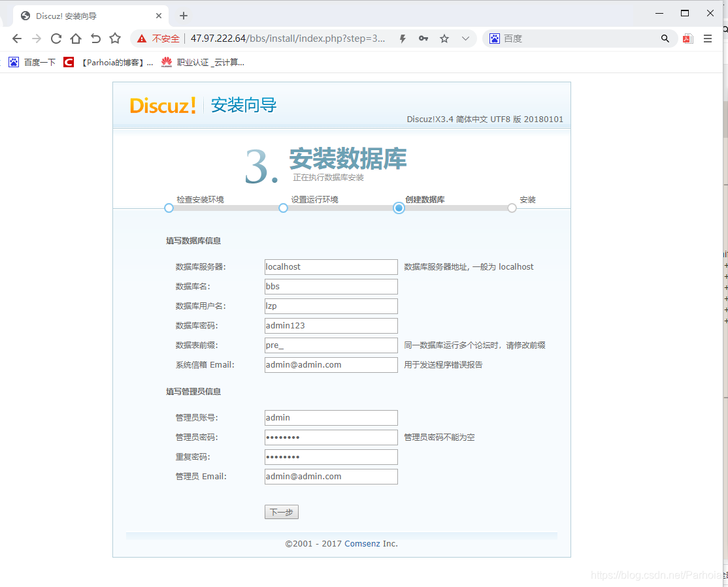
Task: Click the 管理员账号 field containing admin
Action: pos(331,418)
